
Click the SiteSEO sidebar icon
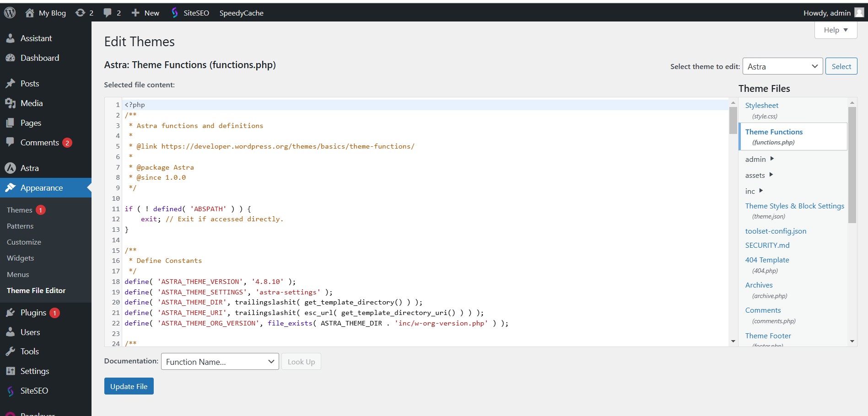coord(10,391)
